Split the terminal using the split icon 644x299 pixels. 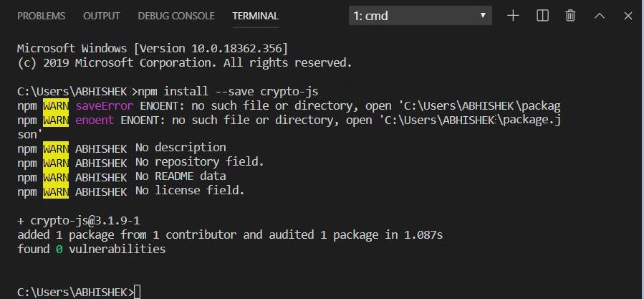pyautogui.click(x=542, y=15)
